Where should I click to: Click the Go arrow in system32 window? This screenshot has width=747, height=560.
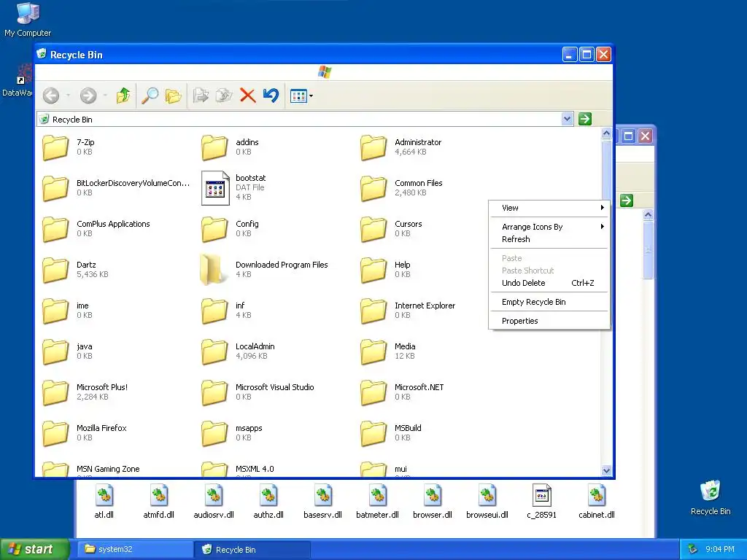627,201
